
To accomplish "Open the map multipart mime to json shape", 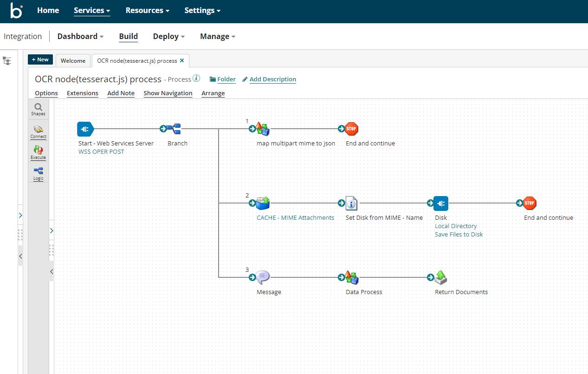I will coord(261,129).
